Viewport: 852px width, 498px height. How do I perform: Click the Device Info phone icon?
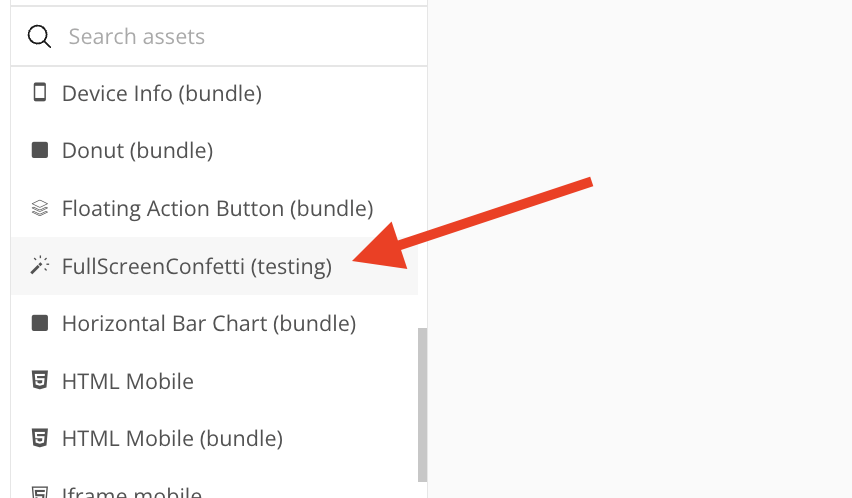[40, 93]
